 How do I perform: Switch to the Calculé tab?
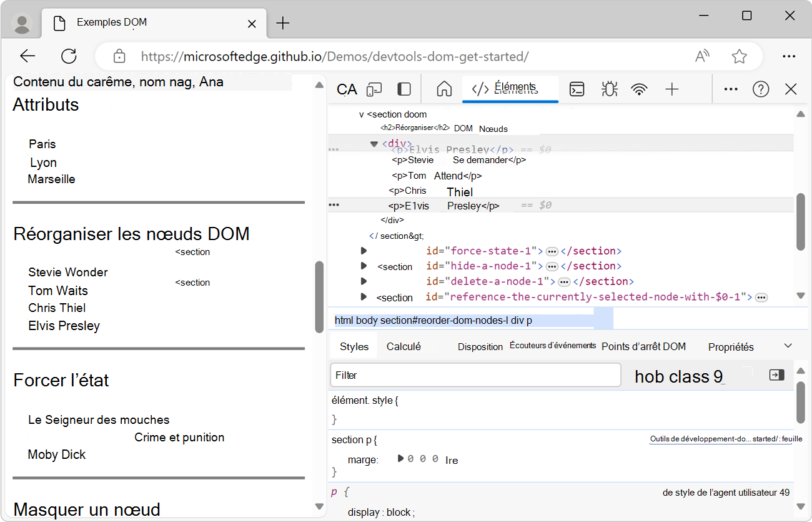[404, 346]
